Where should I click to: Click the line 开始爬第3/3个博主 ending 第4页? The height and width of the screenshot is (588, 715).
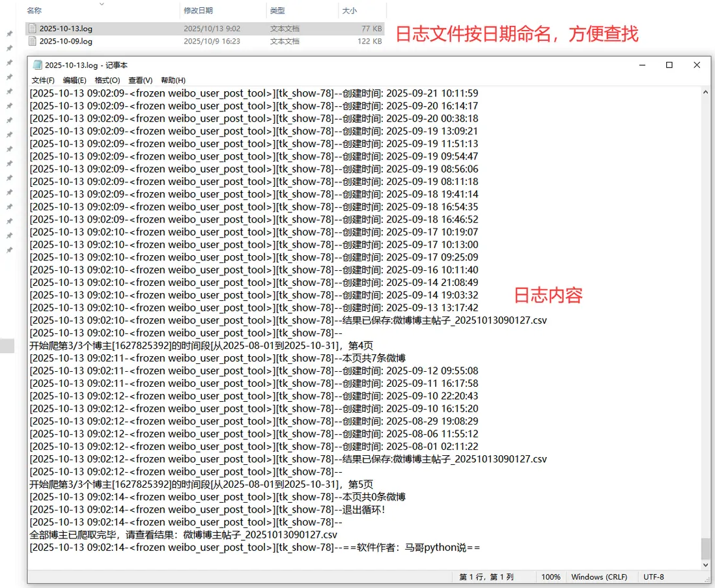[202, 346]
